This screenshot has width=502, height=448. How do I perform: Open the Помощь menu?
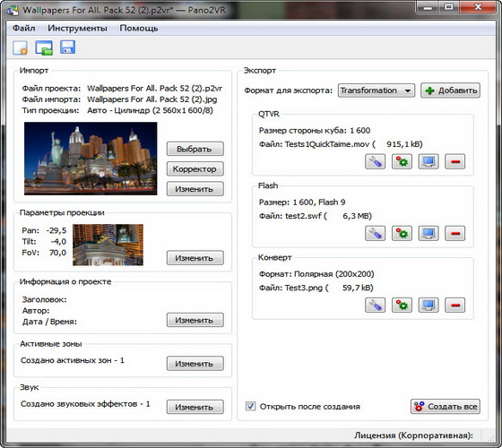coord(139,28)
